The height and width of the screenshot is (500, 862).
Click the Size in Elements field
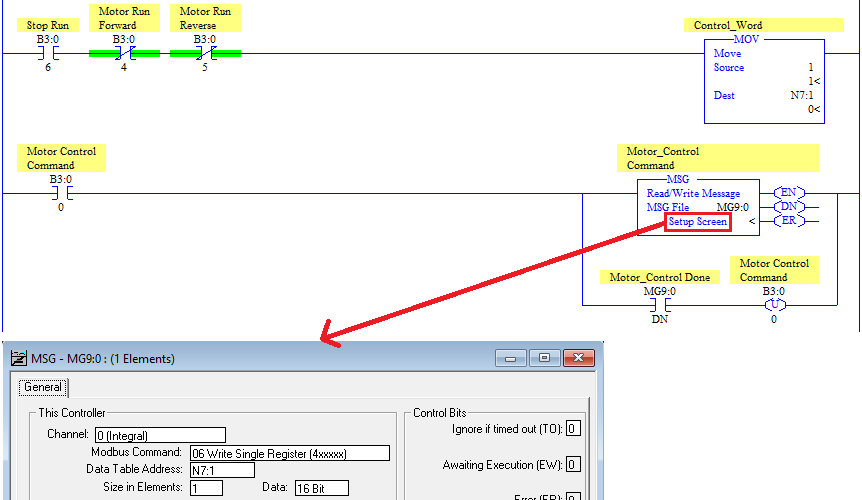click(206, 488)
